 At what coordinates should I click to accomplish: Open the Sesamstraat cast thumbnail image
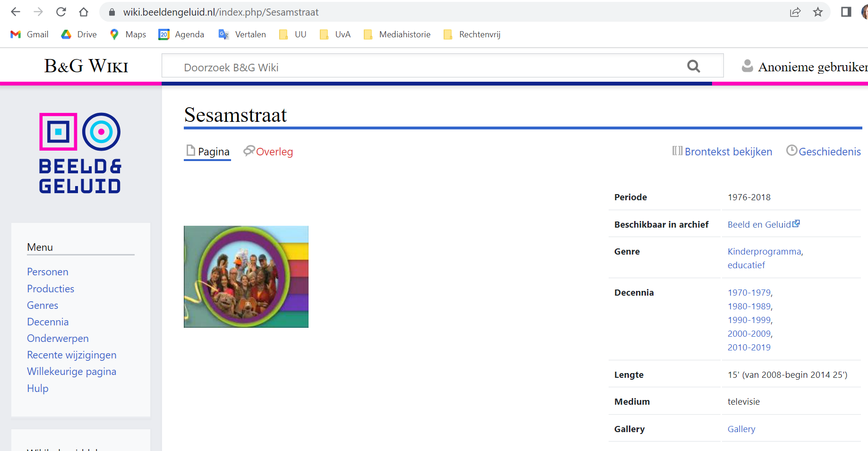coord(246,276)
